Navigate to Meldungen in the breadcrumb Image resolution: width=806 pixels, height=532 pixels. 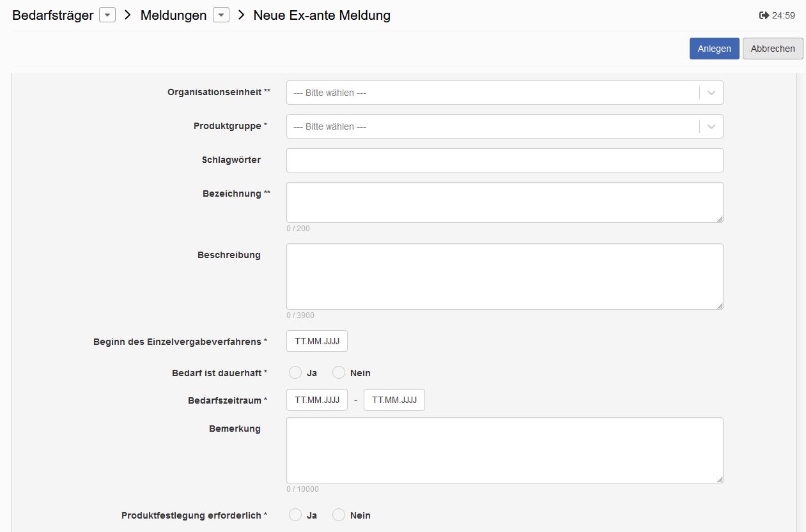173,15
